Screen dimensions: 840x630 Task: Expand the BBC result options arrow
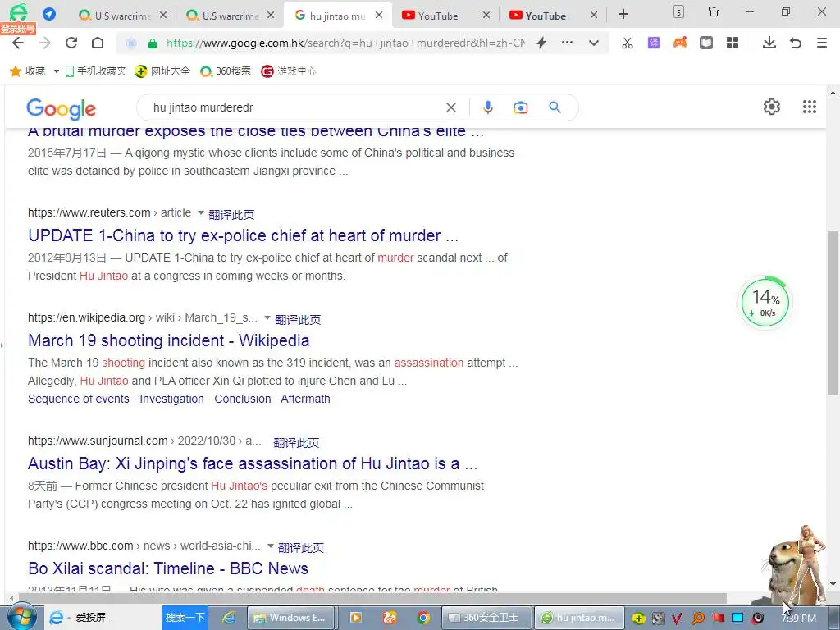[271, 546]
